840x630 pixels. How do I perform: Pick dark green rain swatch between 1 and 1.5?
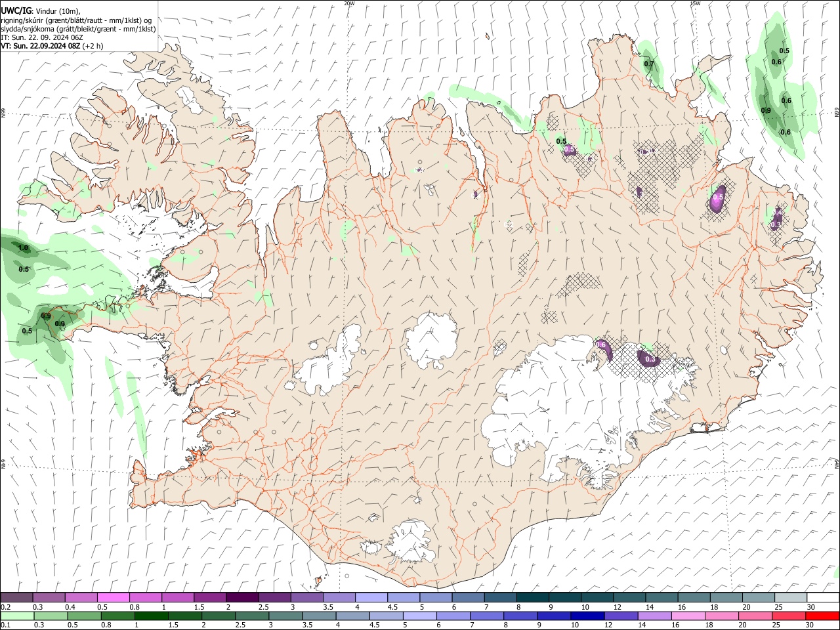152,616
